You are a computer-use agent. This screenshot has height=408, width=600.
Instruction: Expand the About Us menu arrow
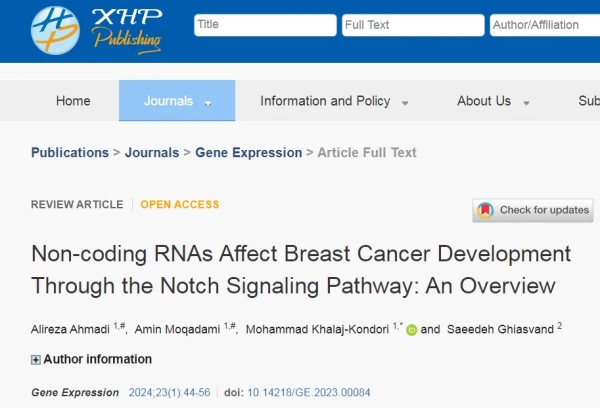[x=527, y=103]
